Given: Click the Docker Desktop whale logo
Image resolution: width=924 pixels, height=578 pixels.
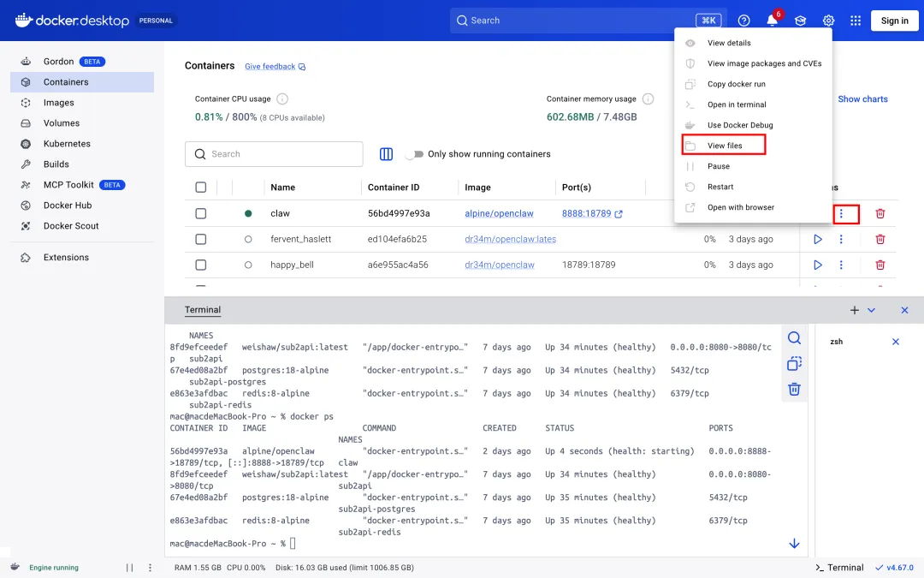Looking at the screenshot, I should 24,20.
